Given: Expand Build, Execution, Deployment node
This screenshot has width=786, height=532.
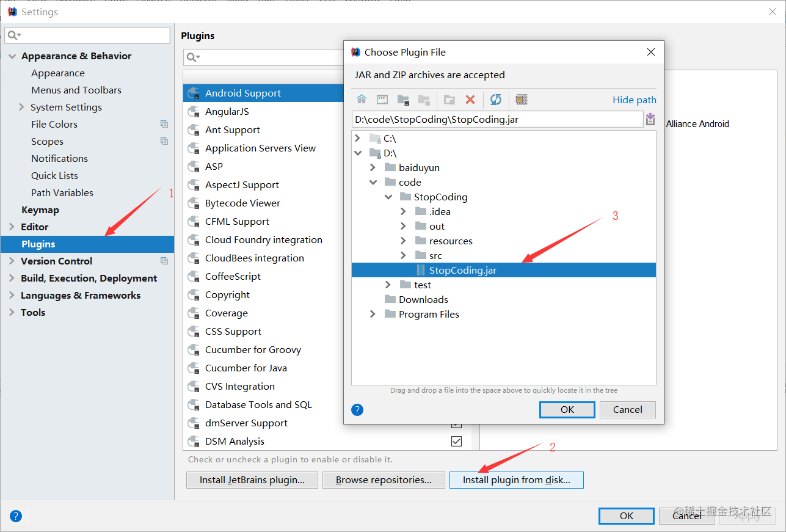Looking at the screenshot, I should point(13,278).
